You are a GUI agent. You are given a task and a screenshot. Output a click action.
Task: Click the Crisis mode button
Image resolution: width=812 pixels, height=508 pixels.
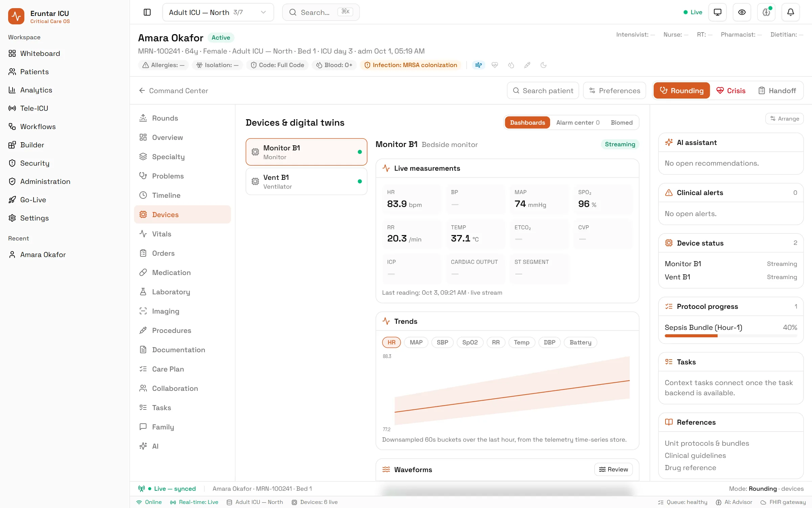click(731, 91)
